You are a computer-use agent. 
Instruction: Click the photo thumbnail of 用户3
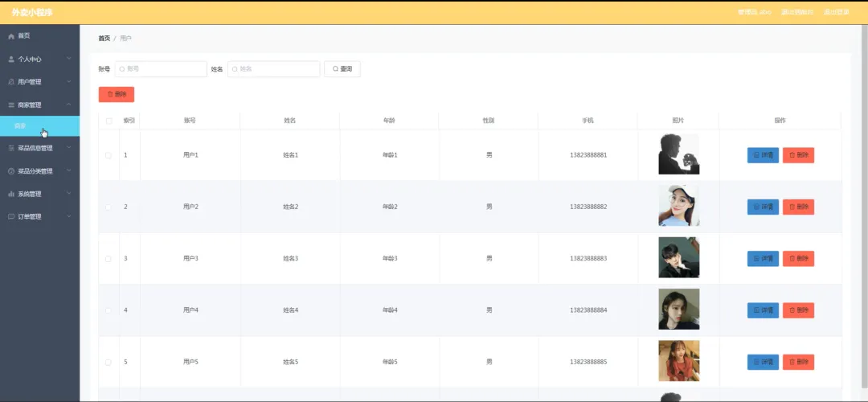pyautogui.click(x=678, y=257)
